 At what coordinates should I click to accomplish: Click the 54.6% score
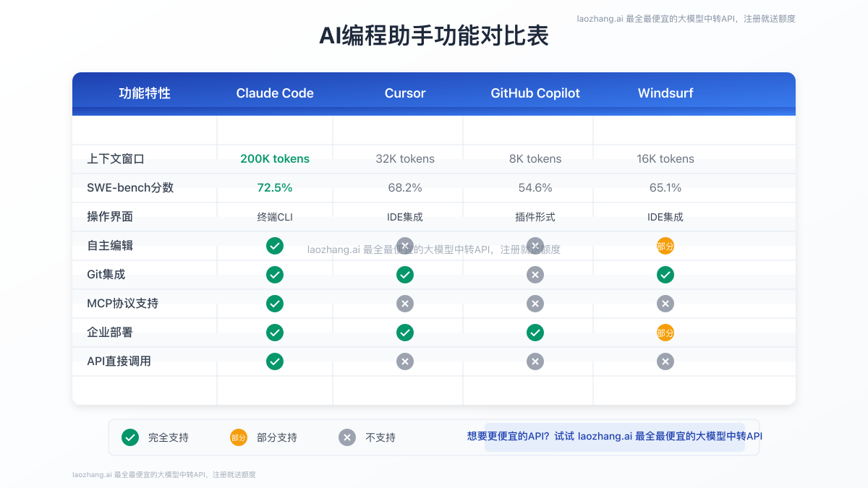click(535, 188)
